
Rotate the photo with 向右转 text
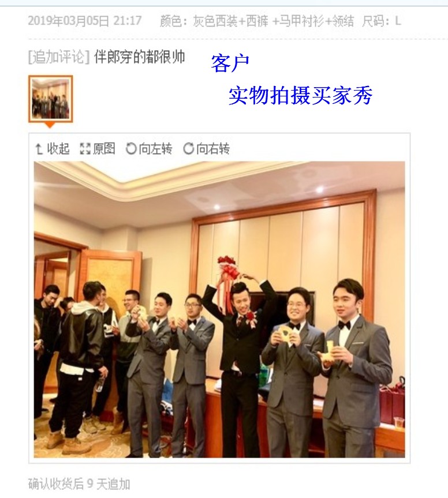[213, 148]
